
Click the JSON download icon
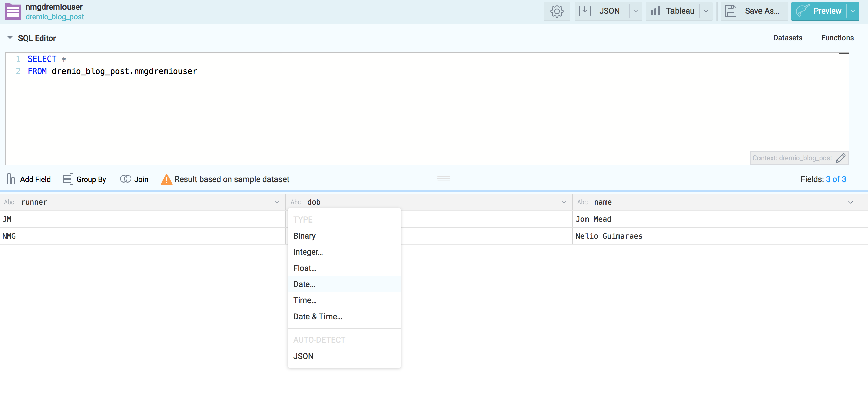[584, 11]
